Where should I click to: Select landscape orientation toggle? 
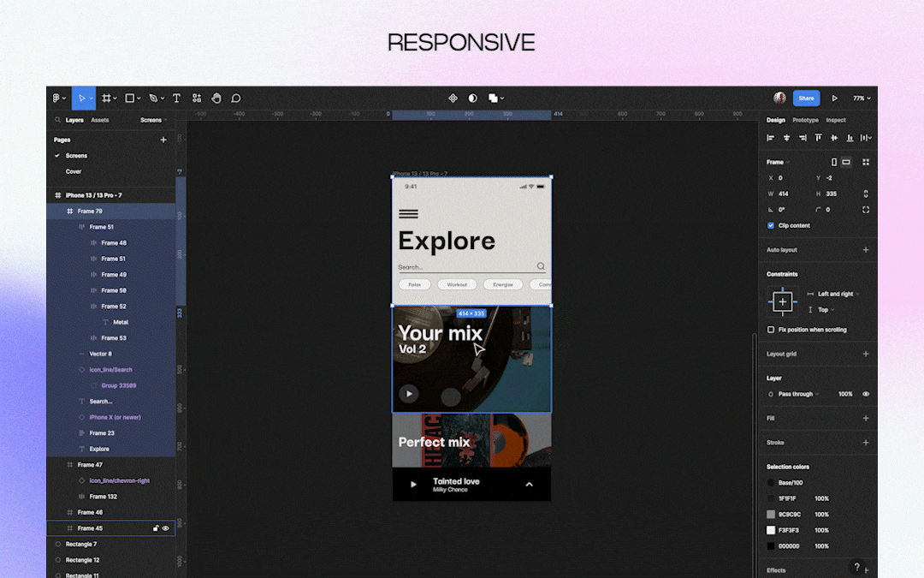coord(846,162)
